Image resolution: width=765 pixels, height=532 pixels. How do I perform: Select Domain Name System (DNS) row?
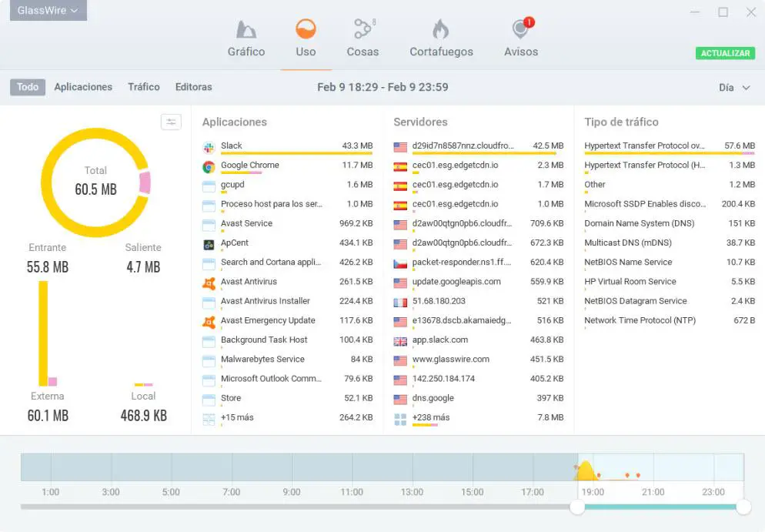tap(670, 225)
